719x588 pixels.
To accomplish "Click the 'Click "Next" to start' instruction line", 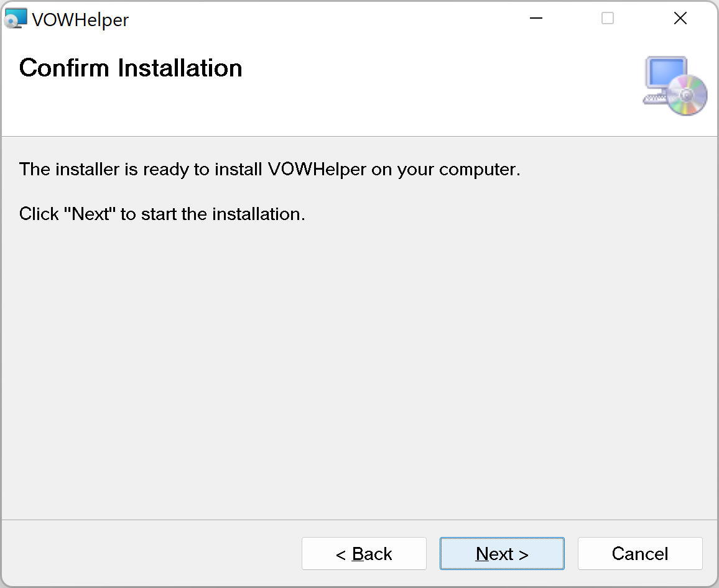I will pyautogui.click(x=162, y=214).
